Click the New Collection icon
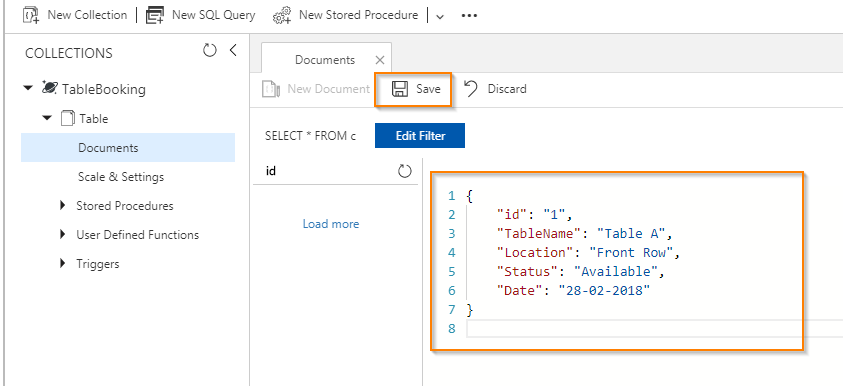The width and height of the screenshot is (843, 386). pyautogui.click(x=31, y=16)
